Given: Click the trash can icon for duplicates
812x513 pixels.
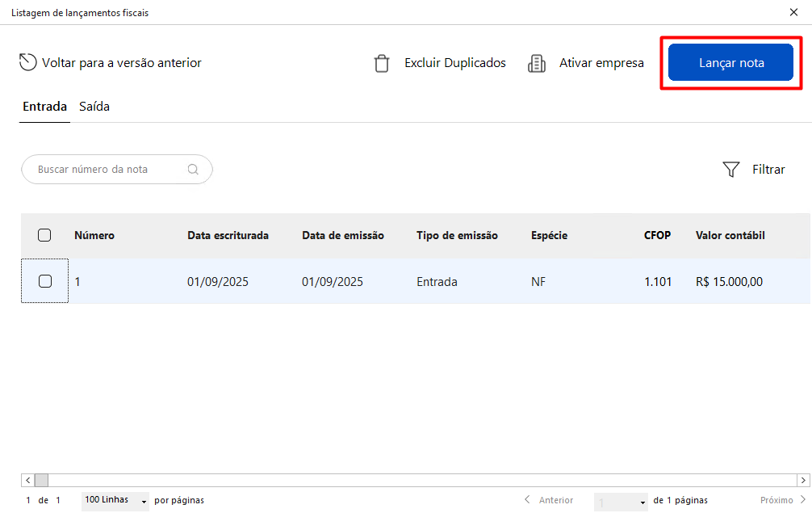Looking at the screenshot, I should [x=382, y=63].
